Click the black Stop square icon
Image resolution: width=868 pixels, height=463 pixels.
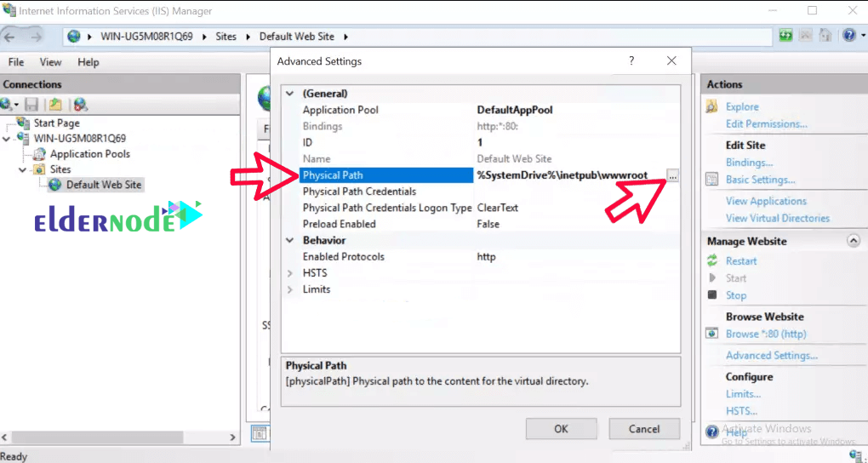[x=712, y=294]
